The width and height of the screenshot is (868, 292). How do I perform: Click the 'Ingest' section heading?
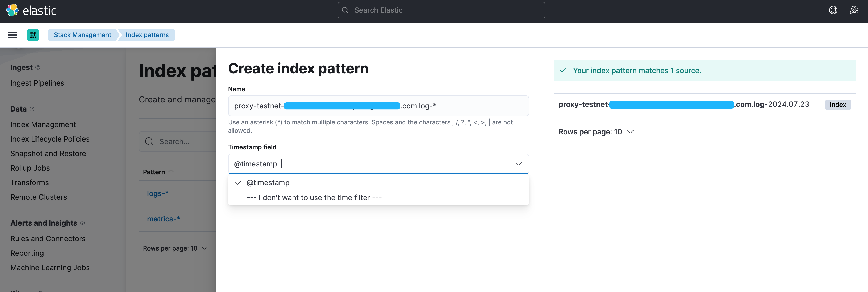pos(21,67)
